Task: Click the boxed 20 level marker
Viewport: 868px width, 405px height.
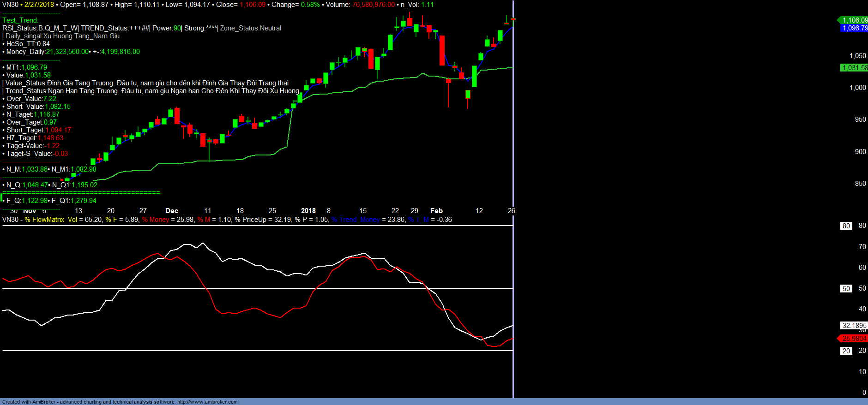Action: click(846, 351)
